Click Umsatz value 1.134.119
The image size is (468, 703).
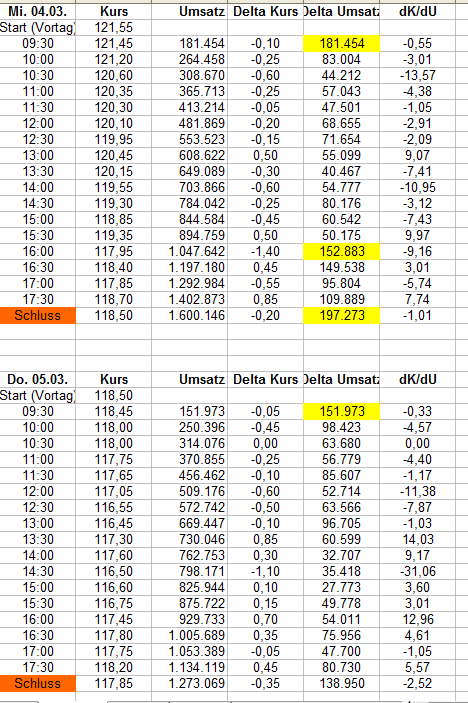point(197,668)
